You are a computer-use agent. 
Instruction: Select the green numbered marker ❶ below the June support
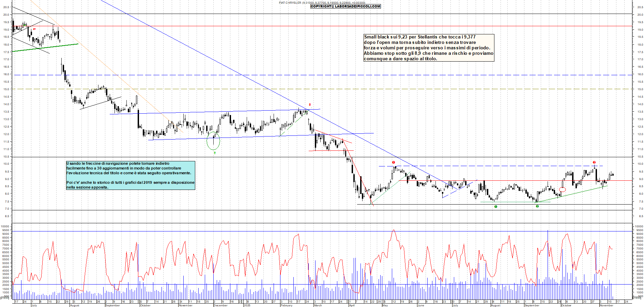click(495, 207)
